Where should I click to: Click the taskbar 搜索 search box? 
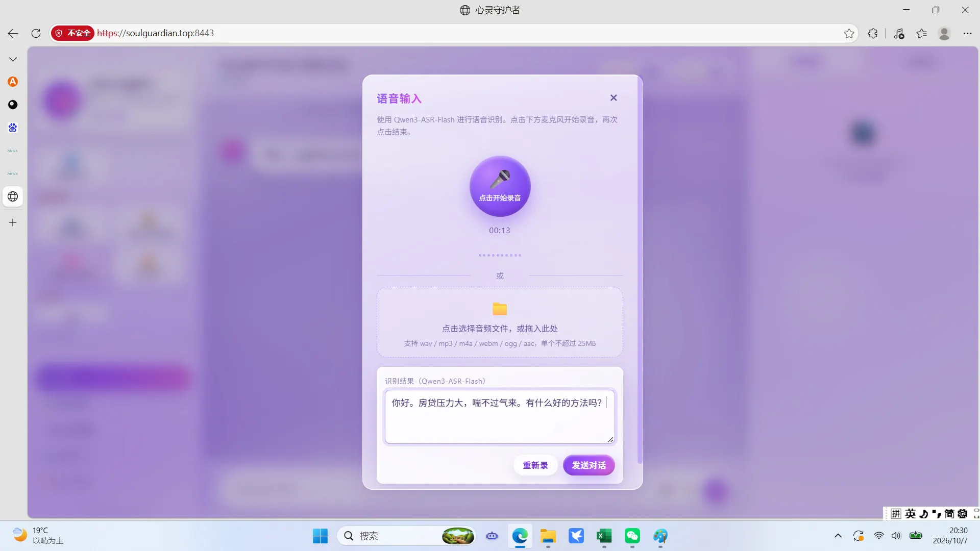(406, 536)
